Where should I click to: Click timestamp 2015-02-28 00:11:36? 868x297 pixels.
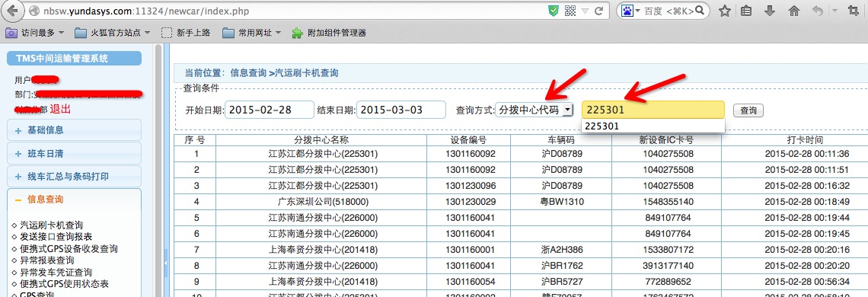(x=806, y=154)
